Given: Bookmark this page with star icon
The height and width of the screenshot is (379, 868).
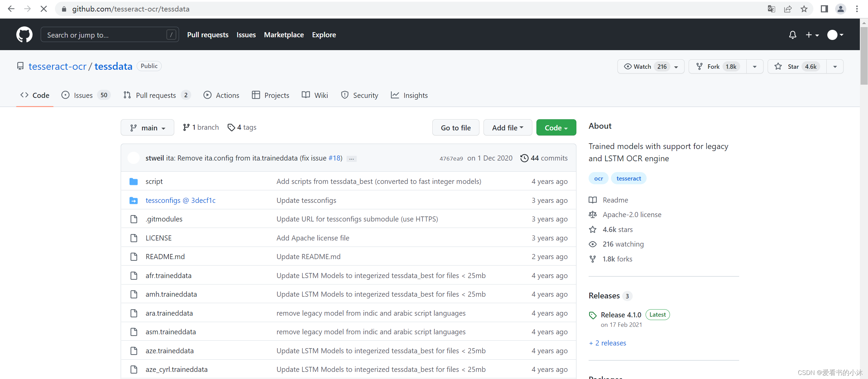Looking at the screenshot, I should tap(804, 9).
